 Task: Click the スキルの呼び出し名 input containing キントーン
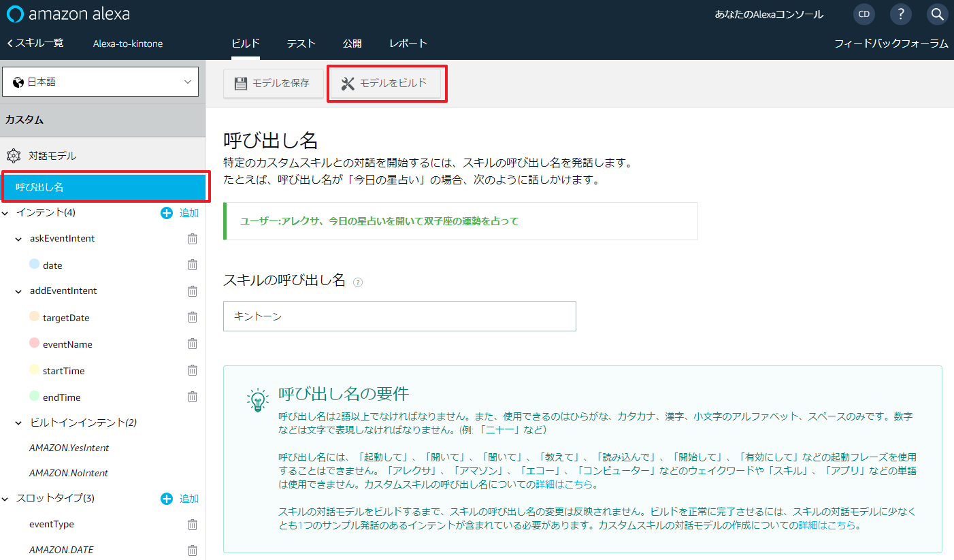point(399,316)
